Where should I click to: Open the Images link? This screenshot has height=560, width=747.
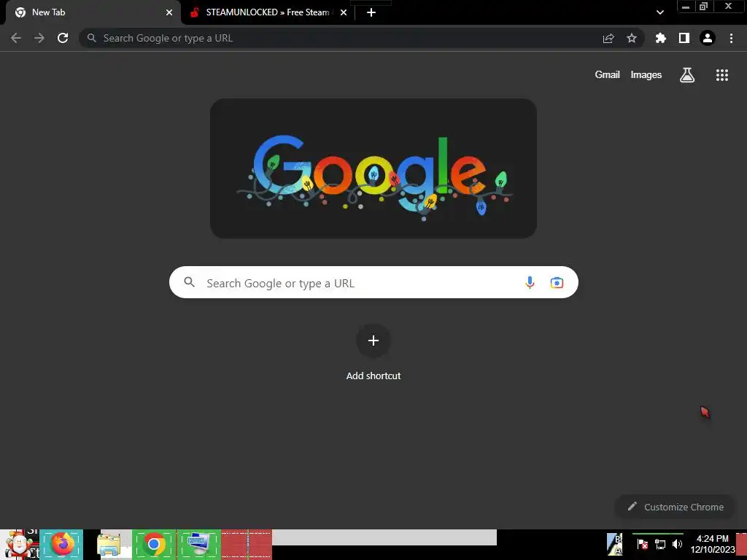(646, 75)
